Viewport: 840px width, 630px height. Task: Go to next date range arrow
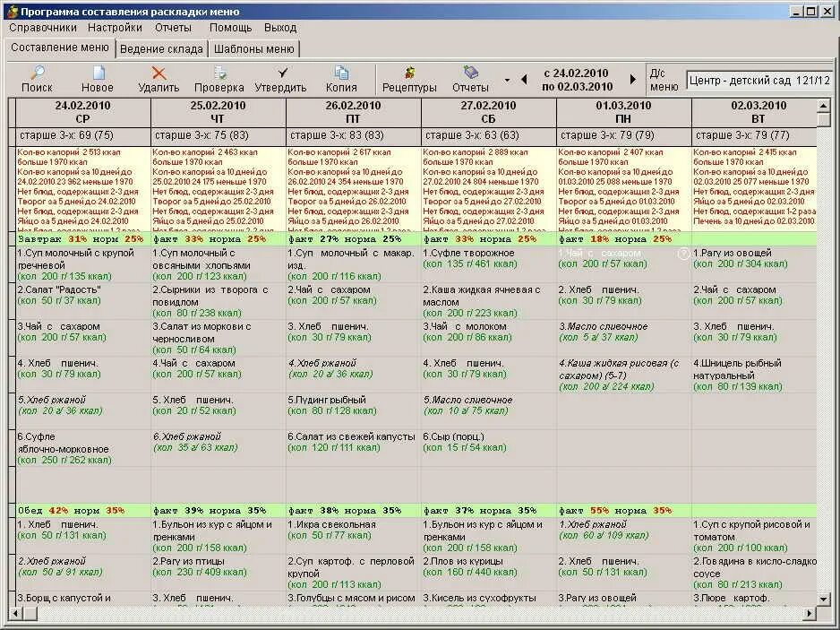click(x=632, y=80)
